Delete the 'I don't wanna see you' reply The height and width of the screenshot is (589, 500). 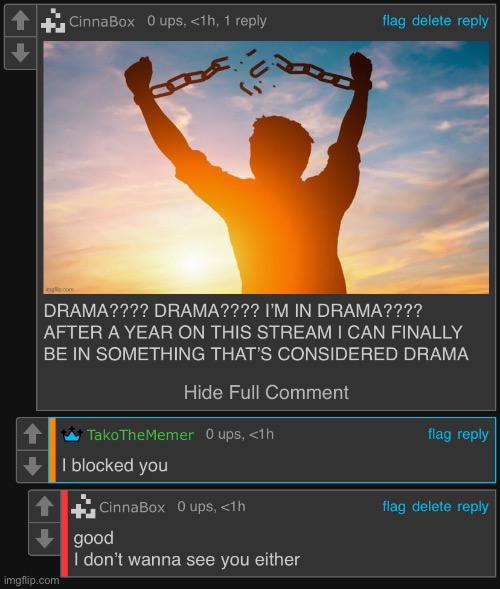click(x=431, y=506)
